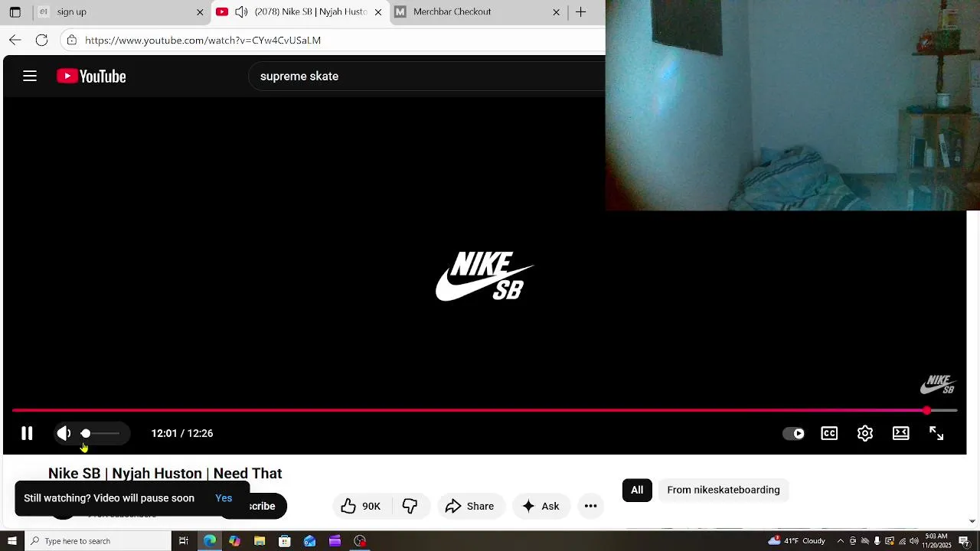This screenshot has width=980, height=551.
Task: Mute the video using the speaker icon
Action: (x=64, y=433)
